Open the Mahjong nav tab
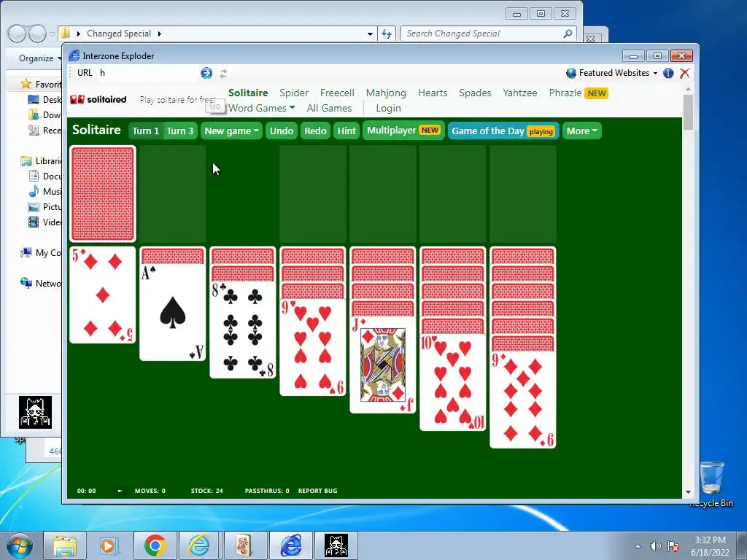This screenshot has height=560, width=747. (x=386, y=93)
